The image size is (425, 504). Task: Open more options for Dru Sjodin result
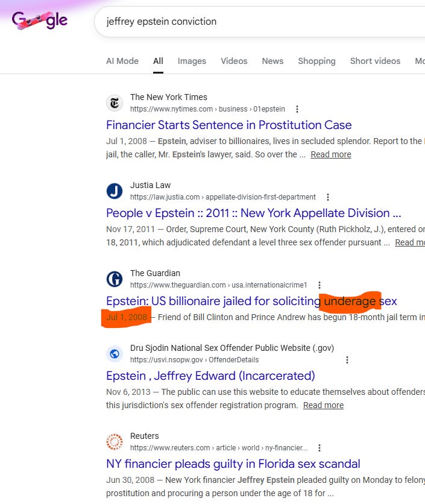tap(347, 360)
